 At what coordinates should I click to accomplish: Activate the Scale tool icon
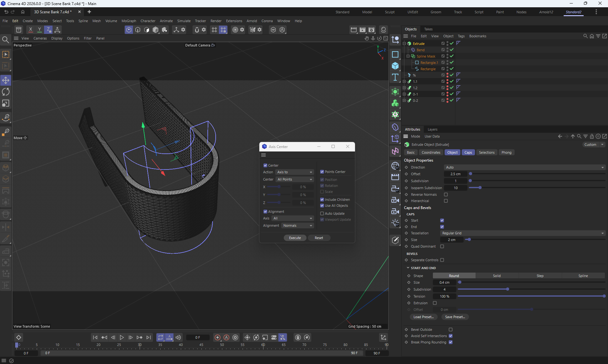(6, 104)
